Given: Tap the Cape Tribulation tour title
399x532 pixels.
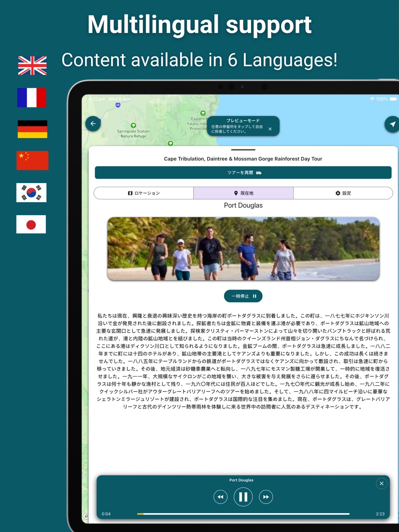Looking at the screenshot, I should coord(243,159).
